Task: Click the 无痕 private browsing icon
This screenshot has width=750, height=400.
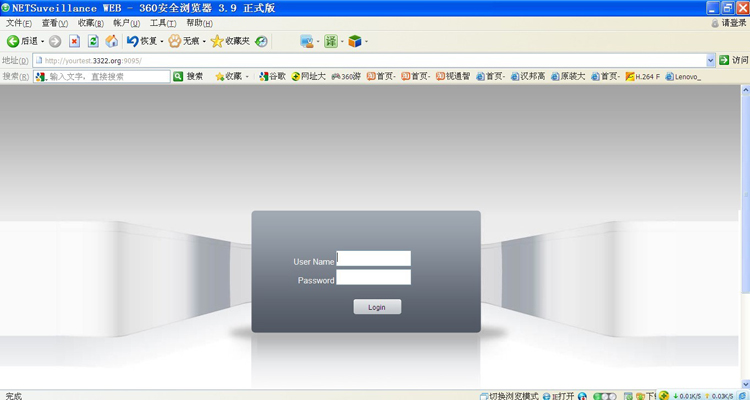Action: pos(174,41)
